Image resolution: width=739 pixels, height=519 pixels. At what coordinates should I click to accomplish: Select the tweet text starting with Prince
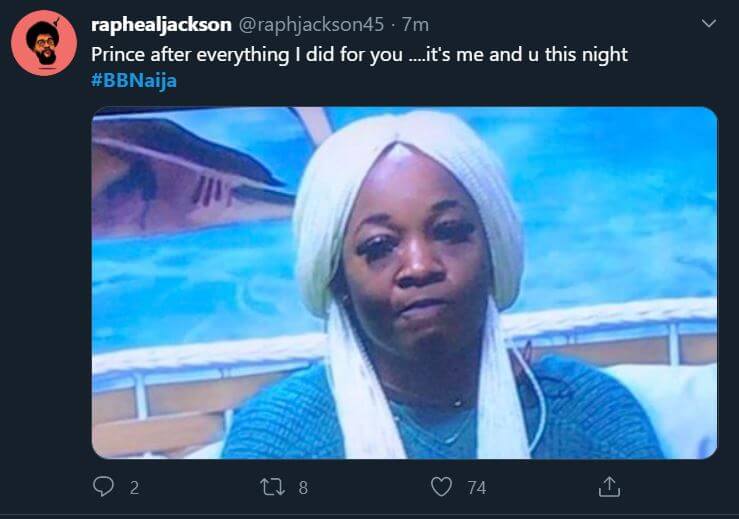click(x=359, y=55)
